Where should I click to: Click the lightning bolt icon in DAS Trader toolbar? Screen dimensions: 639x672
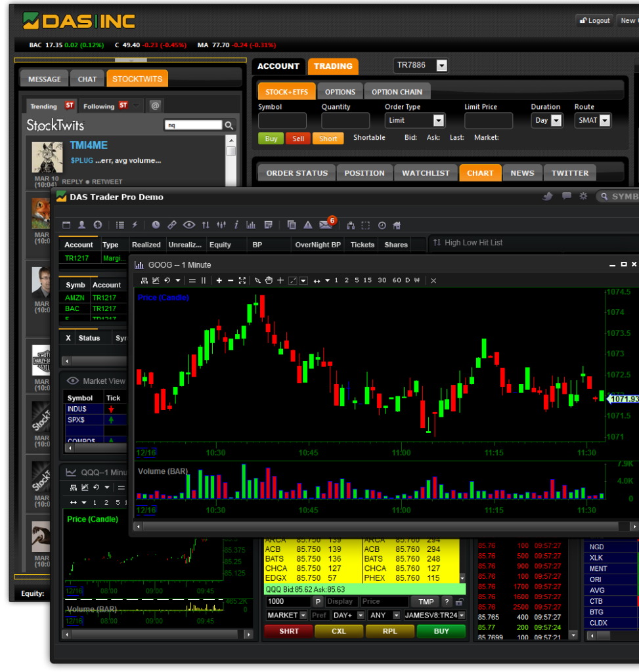tap(135, 225)
